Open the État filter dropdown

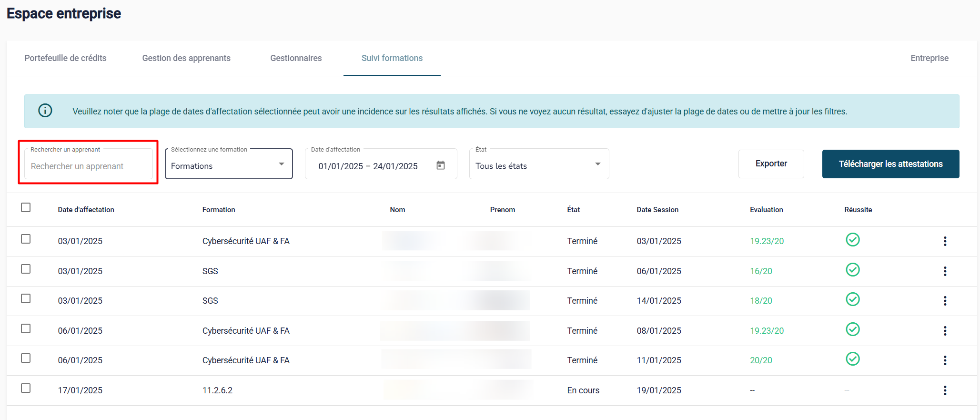point(538,165)
